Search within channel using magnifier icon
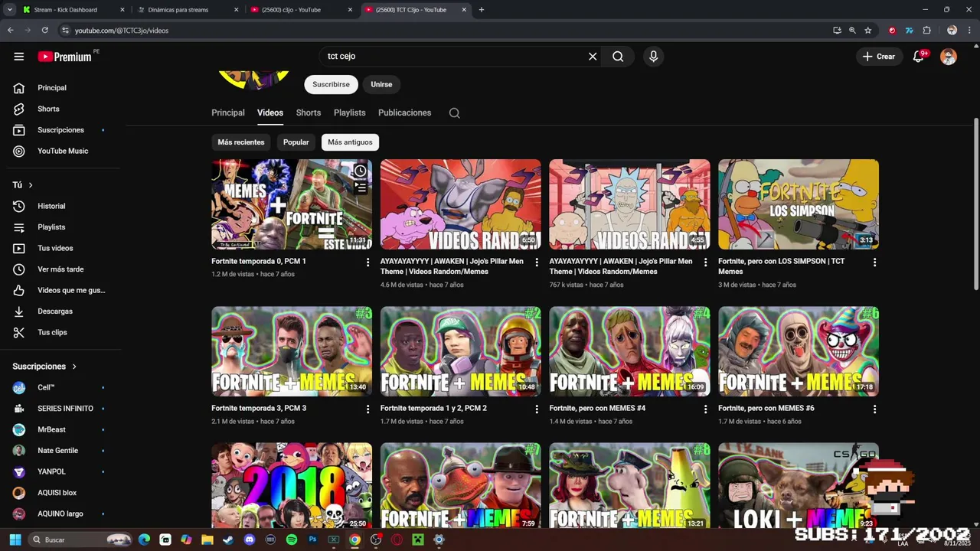Screen dimensions: 980x551 coord(454,112)
